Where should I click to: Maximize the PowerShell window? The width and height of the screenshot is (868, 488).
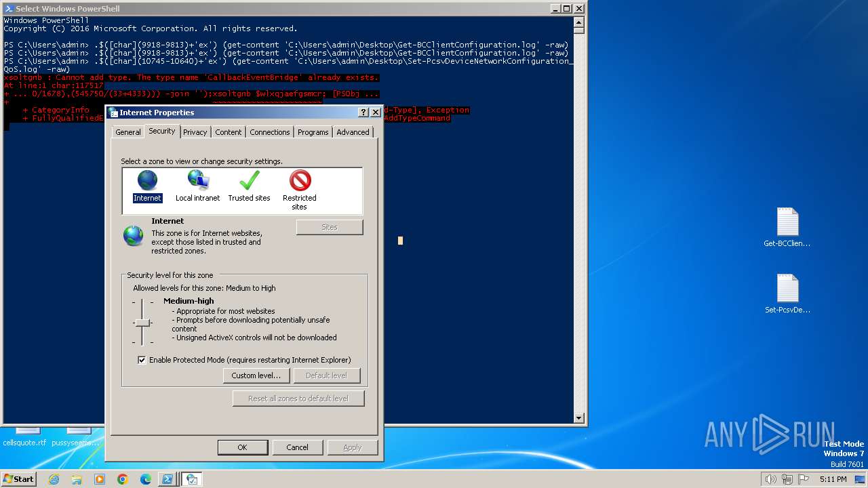point(566,9)
